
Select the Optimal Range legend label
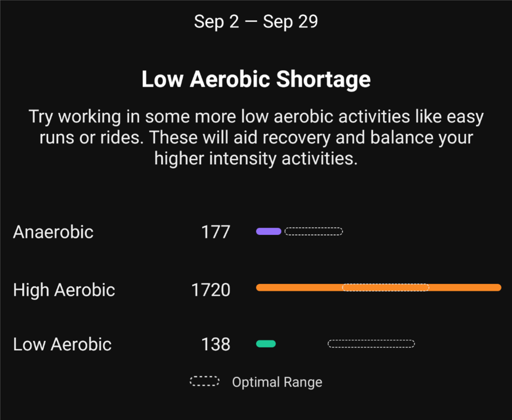tap(277, 382)
